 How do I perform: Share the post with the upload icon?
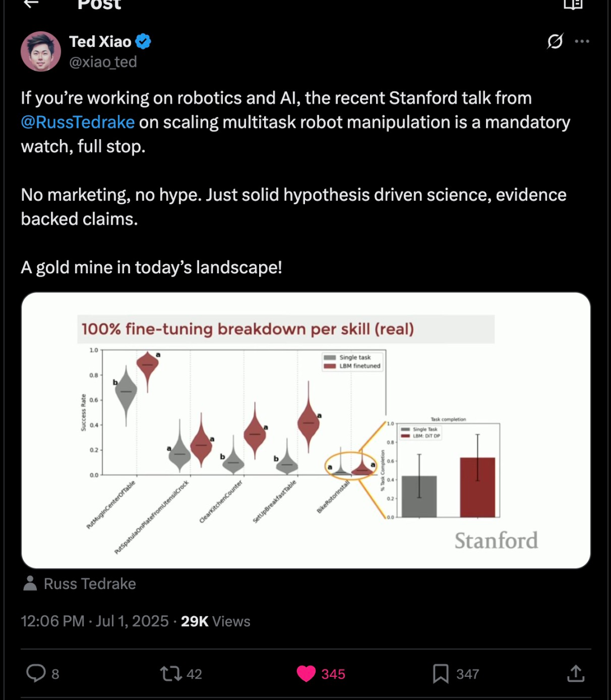[575, 673]
